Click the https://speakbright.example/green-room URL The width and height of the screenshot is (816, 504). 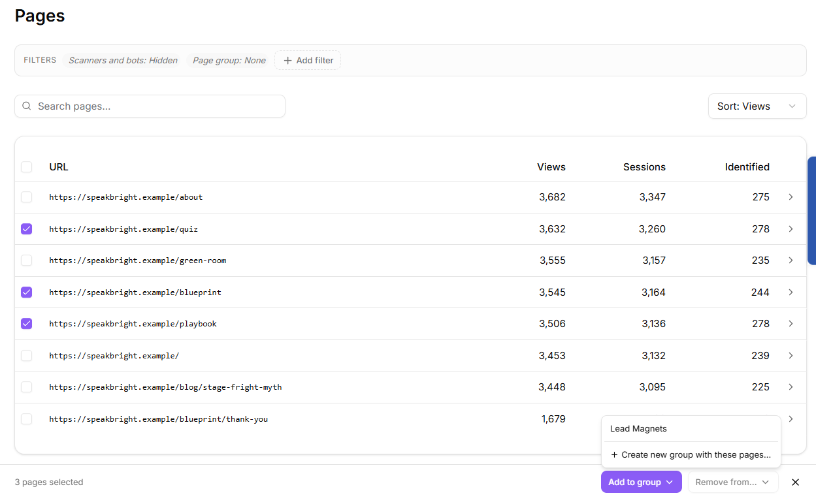click(x=138, y=260)
